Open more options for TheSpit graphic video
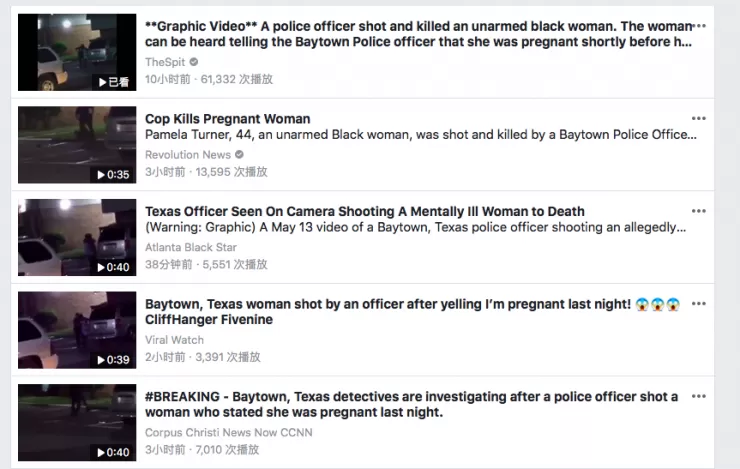Viewport: 740px width, 469px height. point(699,25)
